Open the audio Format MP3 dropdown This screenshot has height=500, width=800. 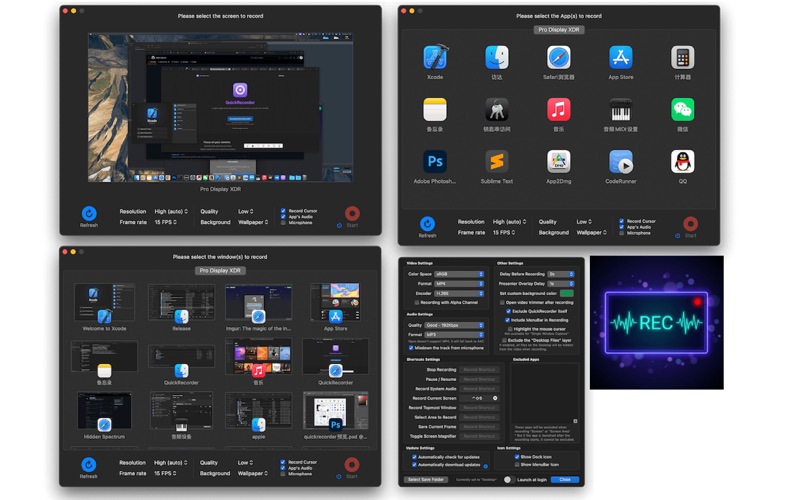[454, 335]
